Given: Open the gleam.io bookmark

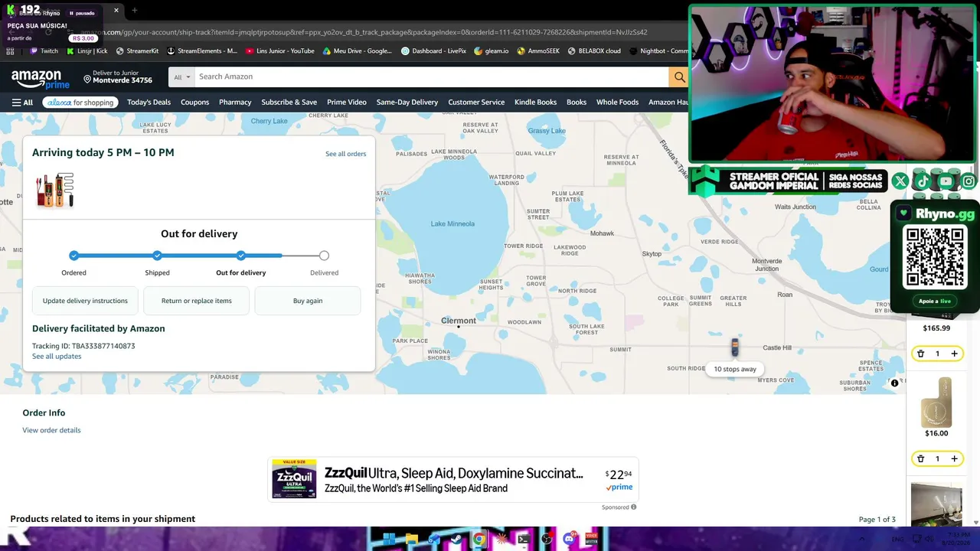Looking at the screenshot, I should coord(492,51).
